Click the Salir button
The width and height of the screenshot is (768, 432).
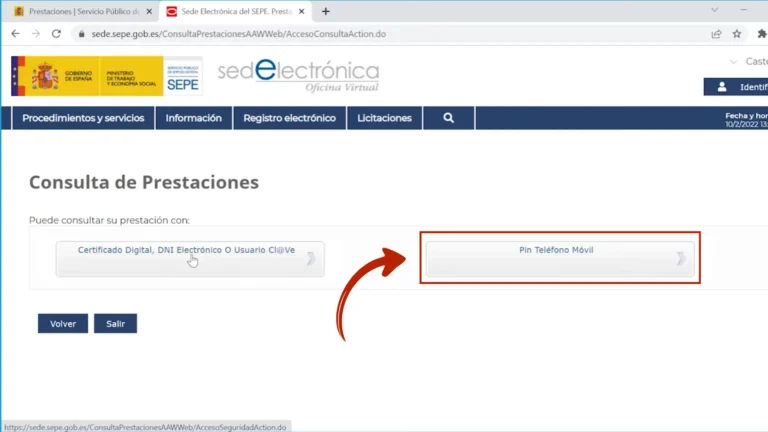point(116,323)
